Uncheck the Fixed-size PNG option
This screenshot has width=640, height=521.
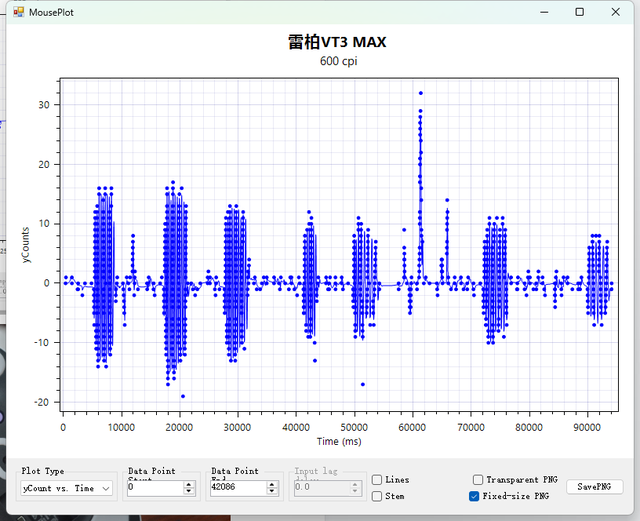[475, 496]
